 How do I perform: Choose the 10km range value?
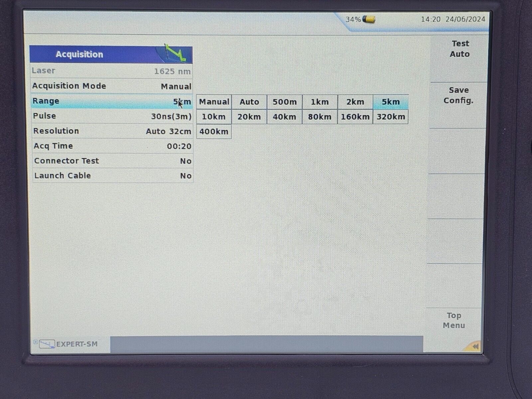click(214, 116)
